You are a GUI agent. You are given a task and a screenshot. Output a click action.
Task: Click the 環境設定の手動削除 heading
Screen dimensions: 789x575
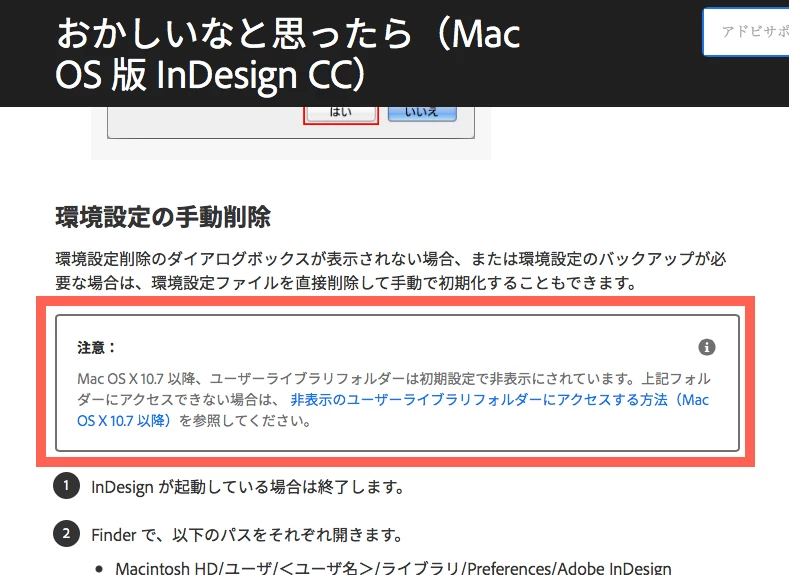click(163, 217)
